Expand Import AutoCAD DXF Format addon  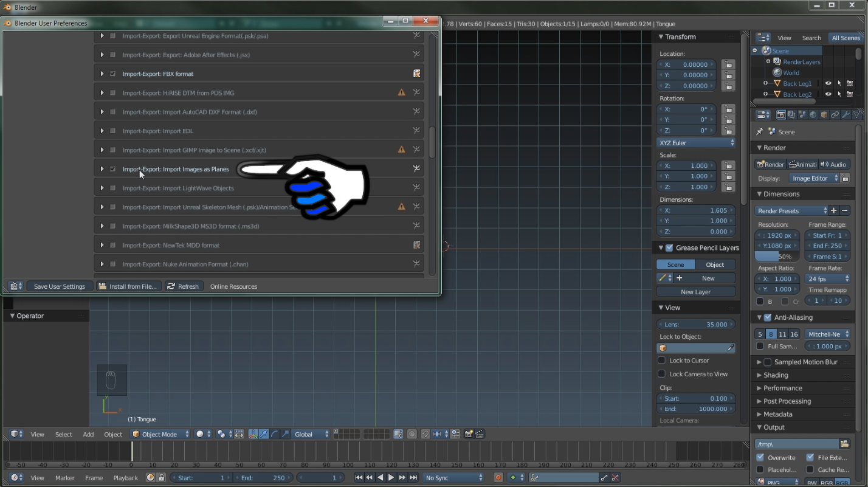102,112
